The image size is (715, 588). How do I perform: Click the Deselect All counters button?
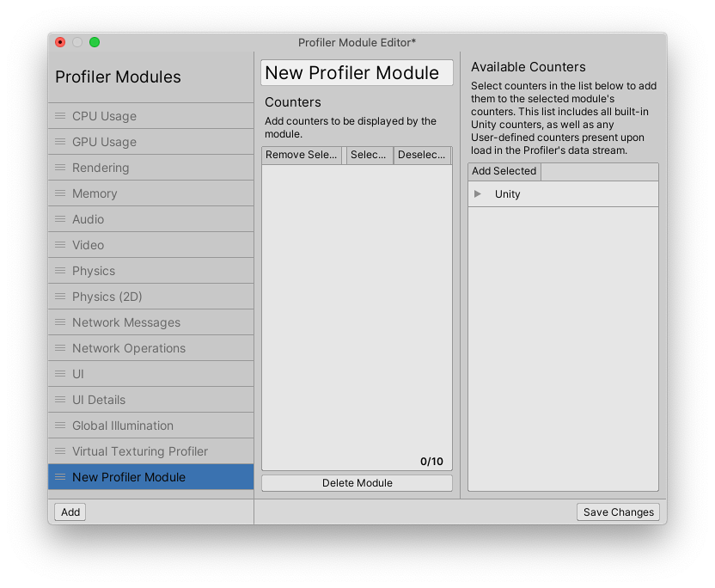[x=422, y=156]
